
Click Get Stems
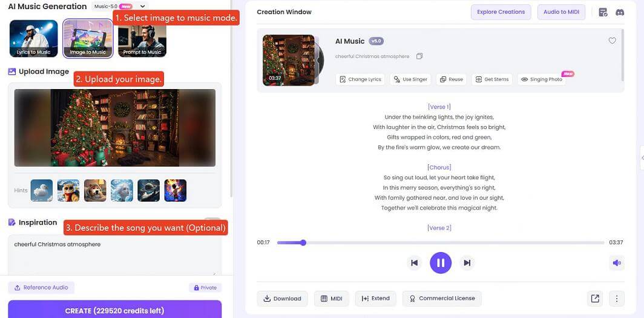click(491, 79)
